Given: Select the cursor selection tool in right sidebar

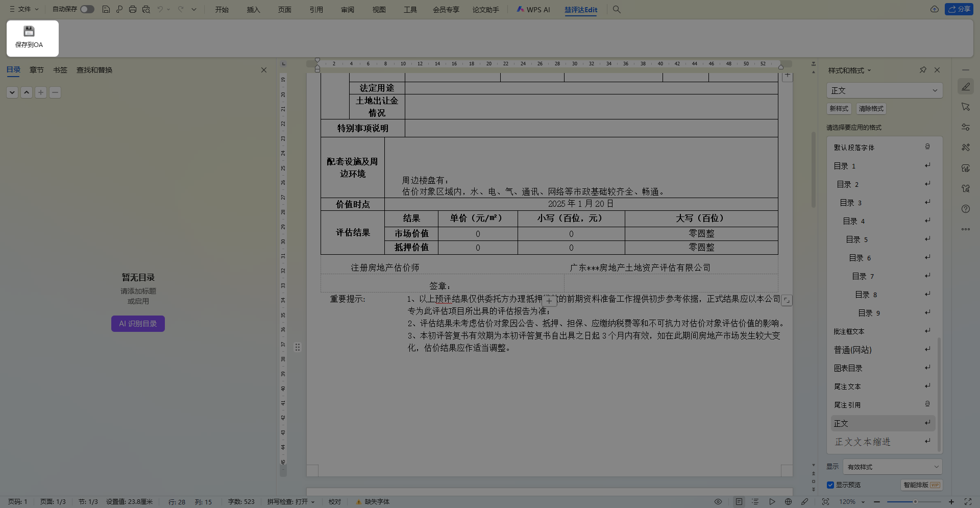Looking at the screenshot, I should (x=965, y=107).
